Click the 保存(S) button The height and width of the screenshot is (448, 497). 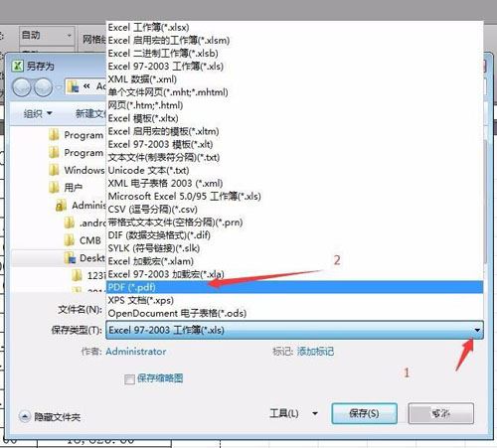point(364,413)
